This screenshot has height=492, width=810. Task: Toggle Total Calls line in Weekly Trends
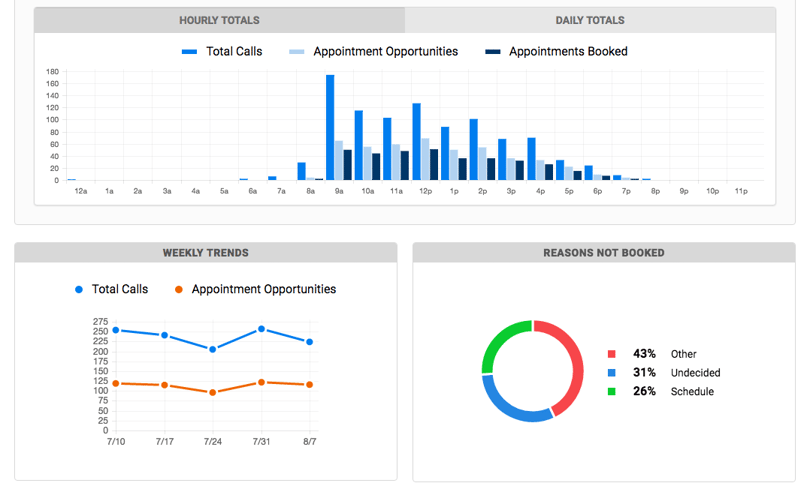click(x=111, y=289)
